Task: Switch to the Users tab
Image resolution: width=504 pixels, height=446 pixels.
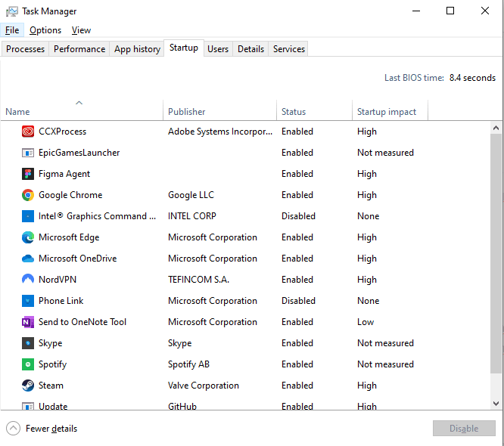Action: point(218,49)
